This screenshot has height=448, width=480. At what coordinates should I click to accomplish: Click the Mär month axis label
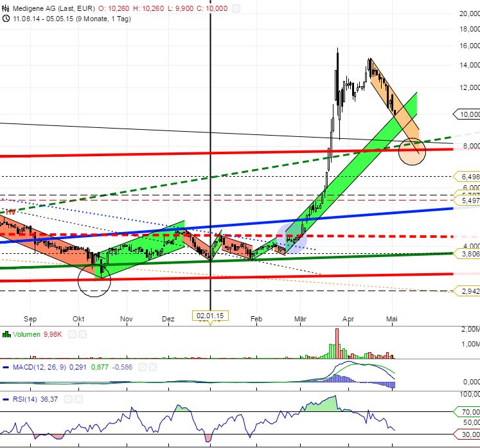[300, 319]
